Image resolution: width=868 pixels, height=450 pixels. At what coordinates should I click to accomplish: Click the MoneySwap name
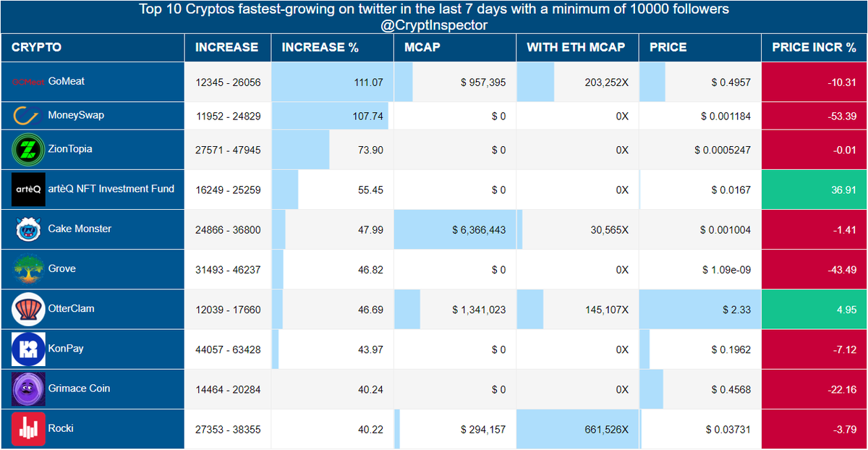pyautogui.click(x=76, y=115)
